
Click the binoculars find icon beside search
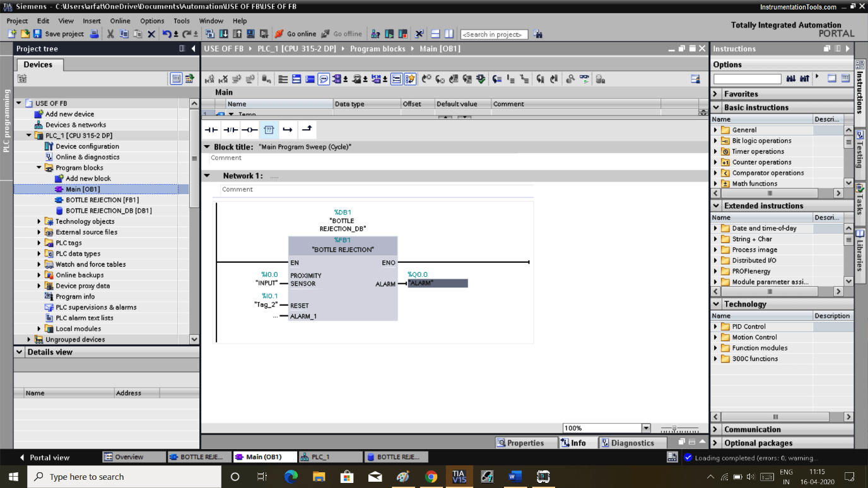coord(537,34)
